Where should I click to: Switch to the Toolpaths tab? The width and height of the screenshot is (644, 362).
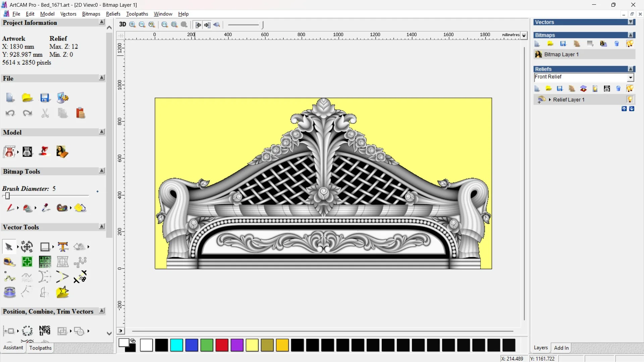coord(40,348)
